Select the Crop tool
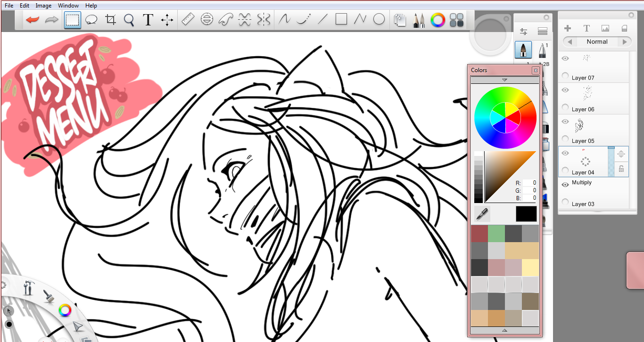 (x=110, y=20)
